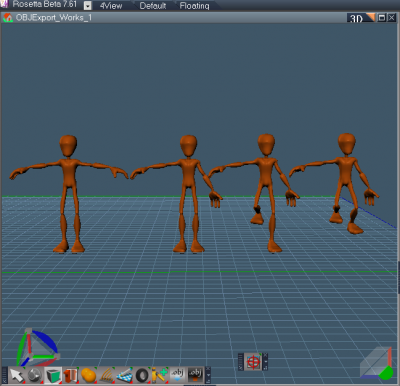Click the OBJExport_Works_1 window title
Viewport: 400px width, 386px height.
point(54,18)
